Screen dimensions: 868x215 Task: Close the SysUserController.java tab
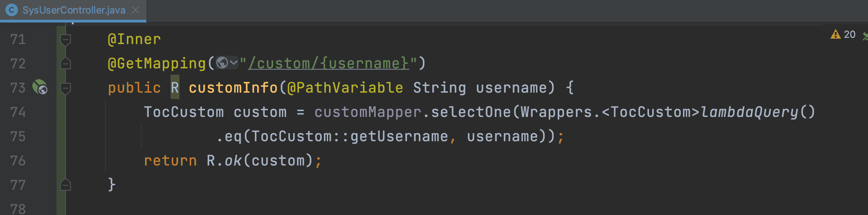pos(136,10)
